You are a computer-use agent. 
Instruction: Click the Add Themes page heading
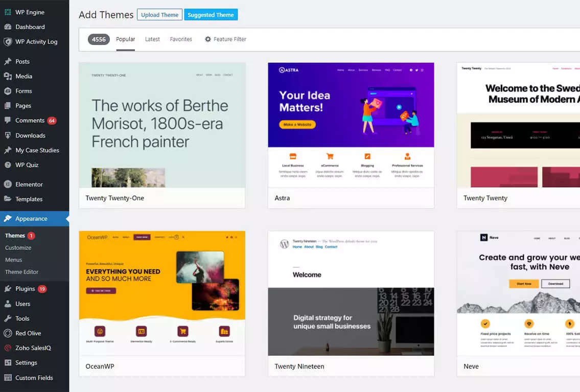(106, 15)
